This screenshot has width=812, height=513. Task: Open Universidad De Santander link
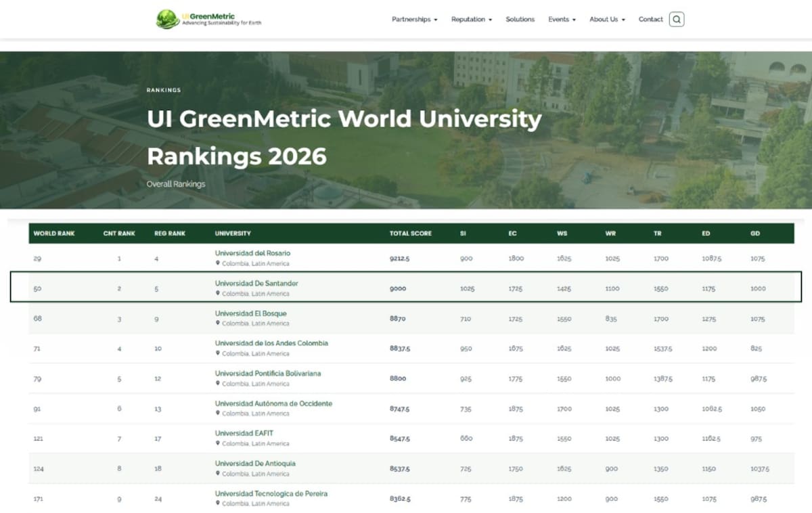click(x=256, y=283)
